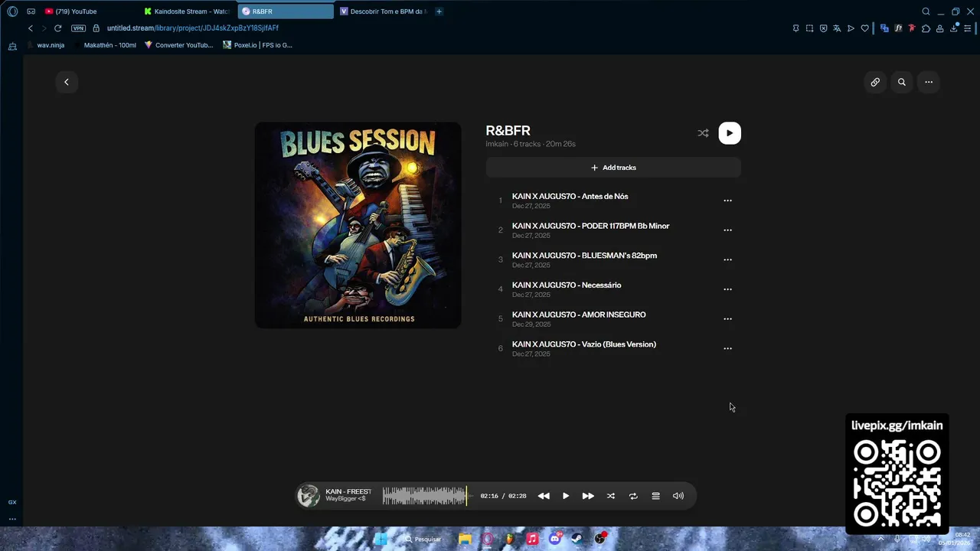This screenshot has width=980, height=551.
Task: Open track 'KAIN X AUGUS7O - Antes de Nós'
Action: point(612,201)
